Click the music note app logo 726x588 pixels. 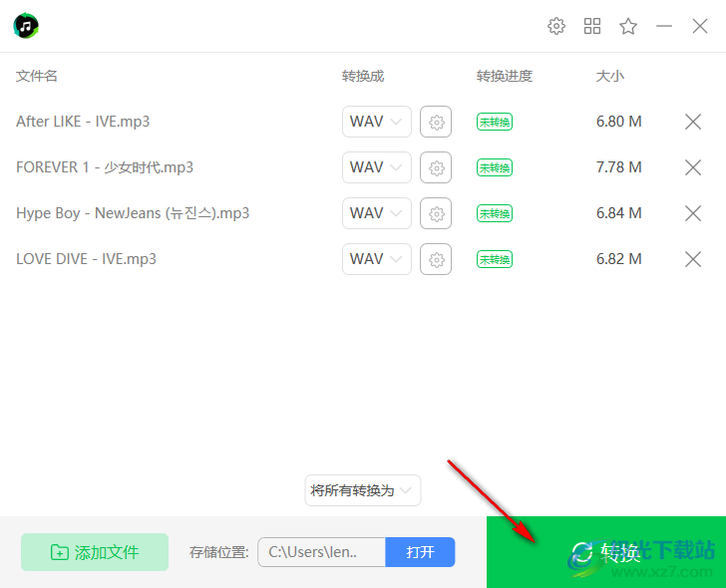coord(26,26)
